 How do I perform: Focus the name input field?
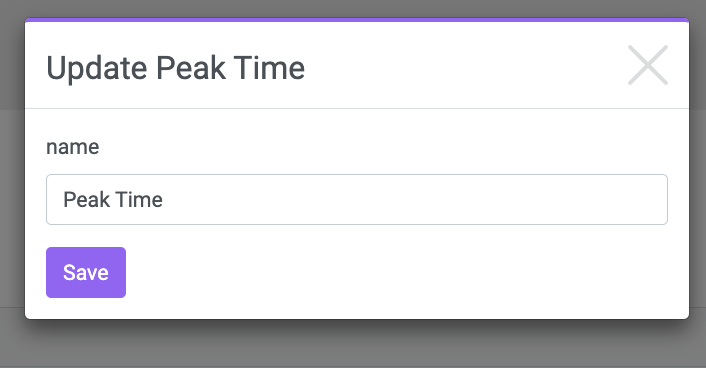[357, 200]
